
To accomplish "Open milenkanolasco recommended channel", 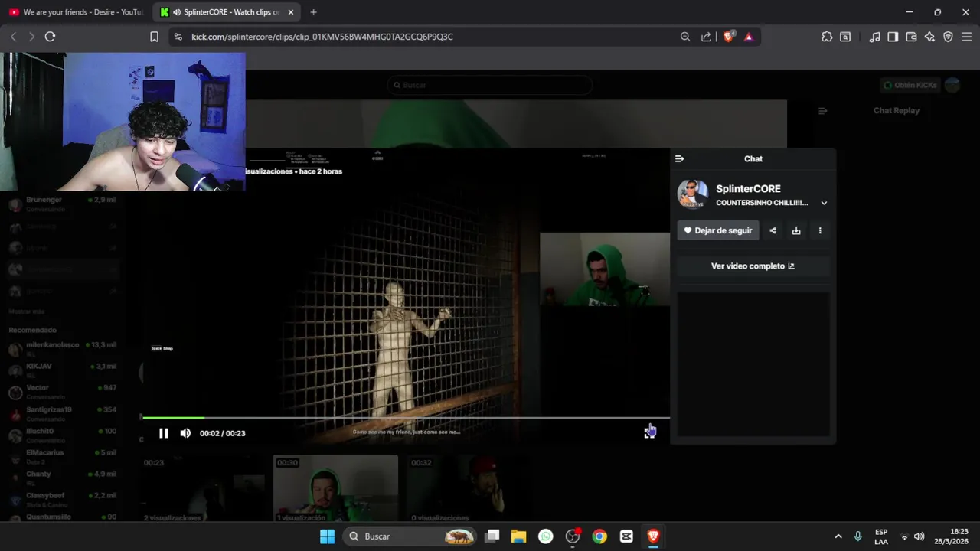I will [63, 349].
